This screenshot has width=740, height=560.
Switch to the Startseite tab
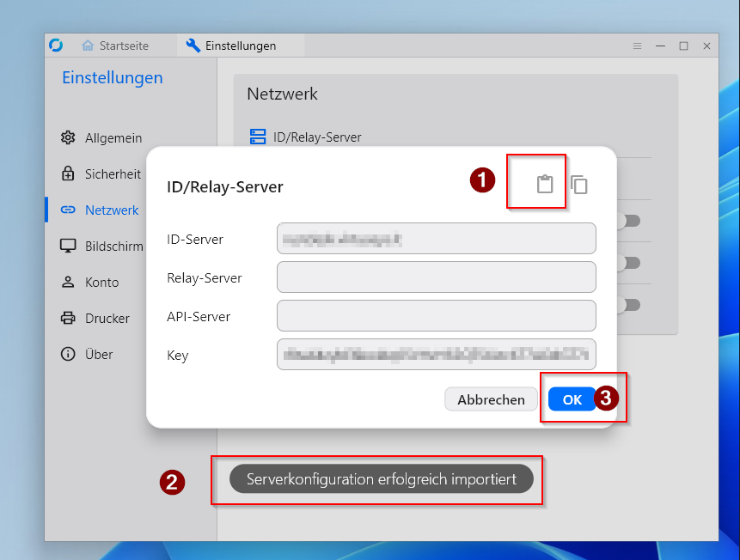(x=114, y=46)
